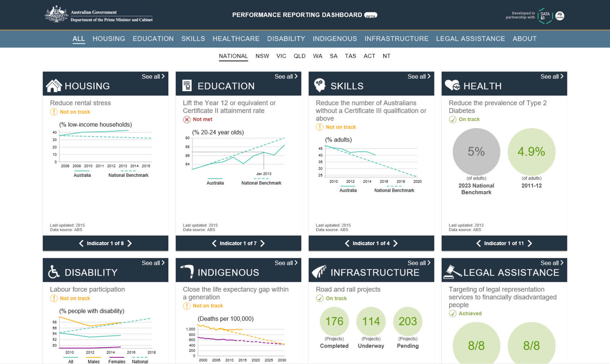The width and height of the screenshot is (610, 364).
Task: Open See all for Indigenous panel
Action: 286,263
